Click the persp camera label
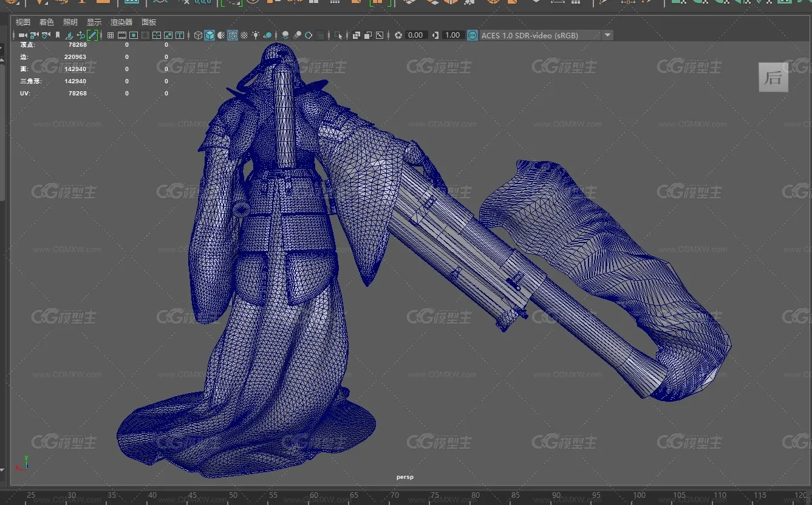 [405, 477]
